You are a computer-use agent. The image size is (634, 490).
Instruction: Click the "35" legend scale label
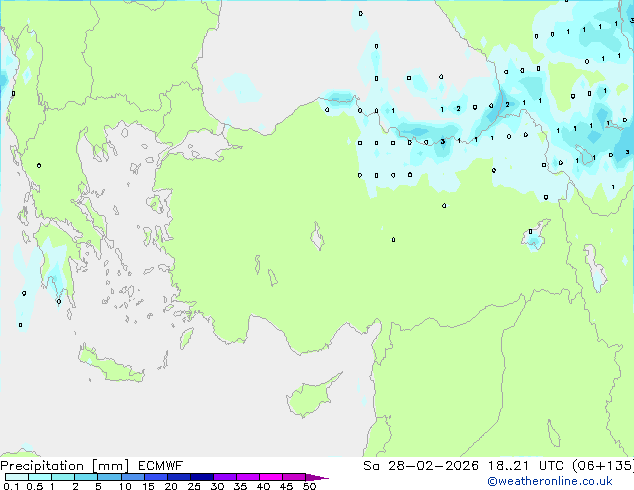[240, 486]
